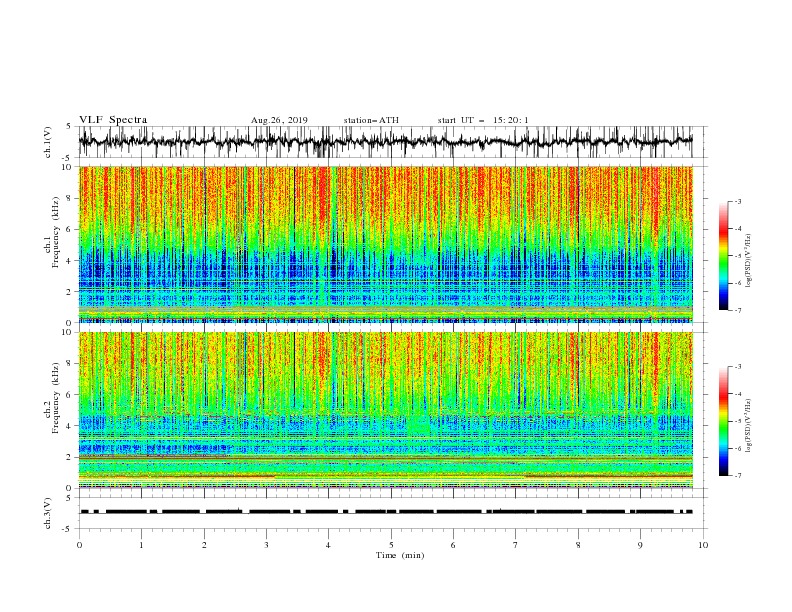Click the lower 'log(PSD)(V²/Hz)' color bar label
The height and width of the screenshot is (612, 792).
(x=748, y=425)
